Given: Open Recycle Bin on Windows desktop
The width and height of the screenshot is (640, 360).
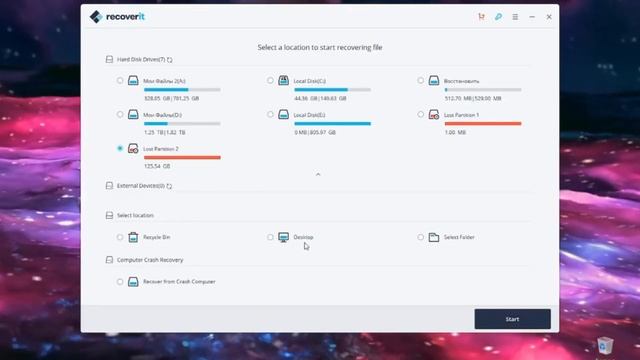Looking at the screenshot, I should [605, 345].
